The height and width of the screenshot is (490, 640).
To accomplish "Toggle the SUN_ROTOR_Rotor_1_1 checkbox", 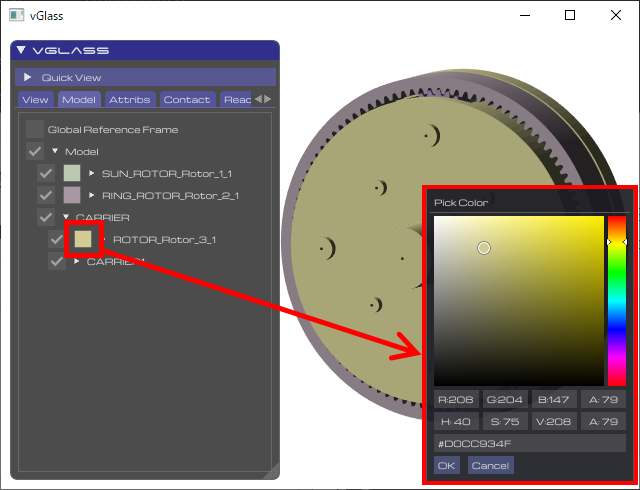I will (46, 173).
